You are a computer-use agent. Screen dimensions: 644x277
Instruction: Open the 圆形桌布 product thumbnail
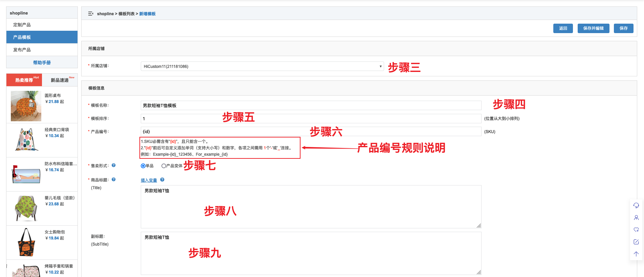[x=26, y=106]
